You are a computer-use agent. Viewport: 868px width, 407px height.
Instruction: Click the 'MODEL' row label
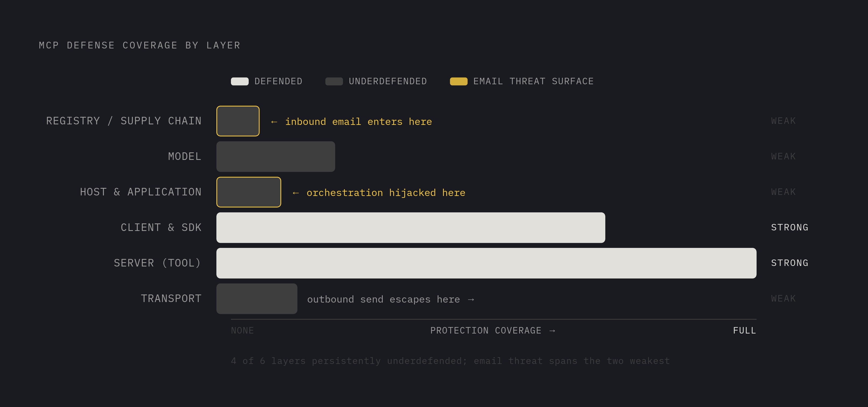(185, 156)
